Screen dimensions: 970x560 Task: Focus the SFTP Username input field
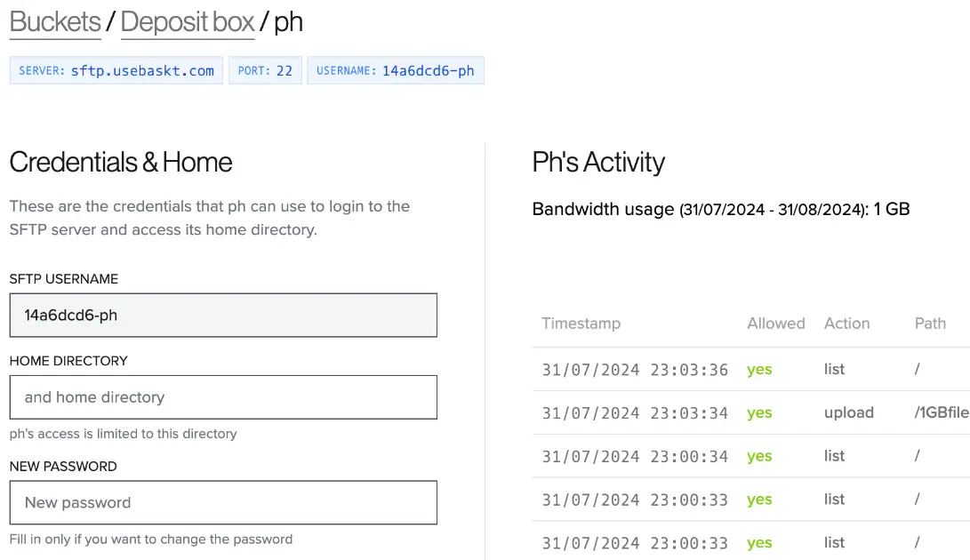[x=223, y=316]
